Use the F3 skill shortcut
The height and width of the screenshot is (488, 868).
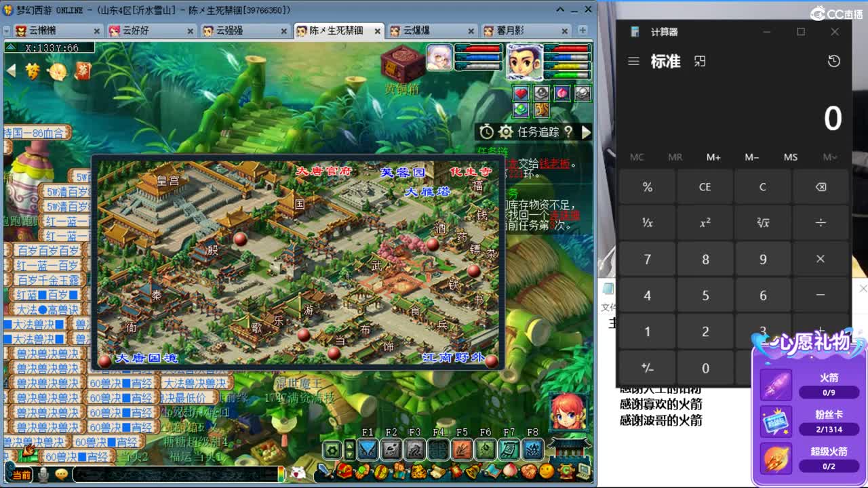point(415,449)
